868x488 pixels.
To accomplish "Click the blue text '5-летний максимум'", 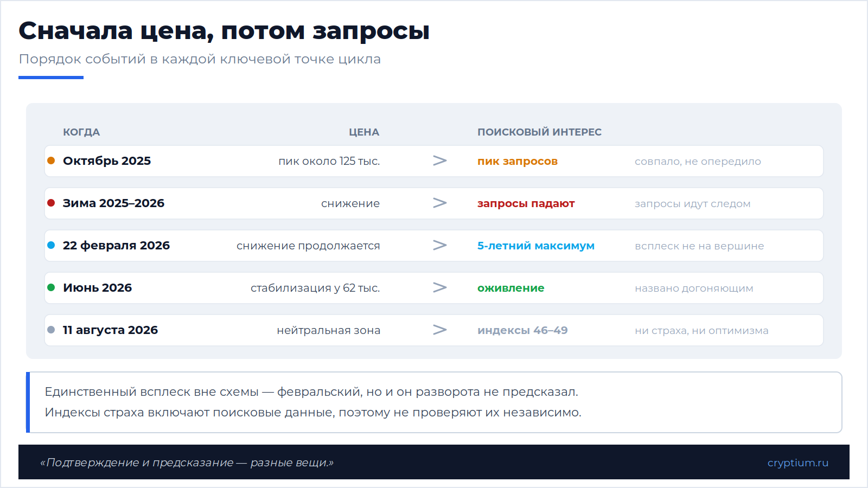I will tap(536, 246).
